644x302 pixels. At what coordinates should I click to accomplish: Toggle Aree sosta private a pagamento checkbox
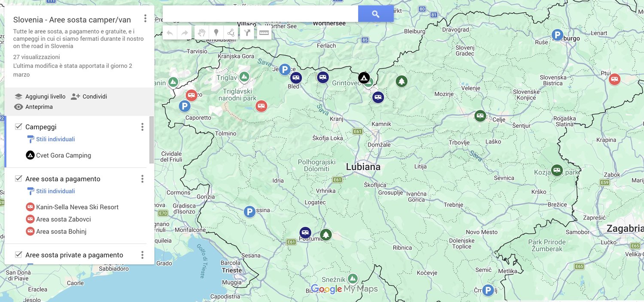[18, 254]
